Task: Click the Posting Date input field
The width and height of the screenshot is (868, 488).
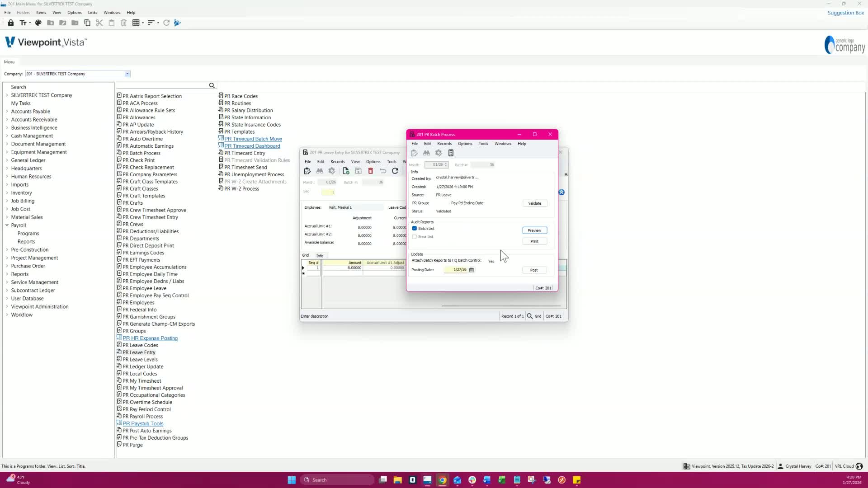Action: [456, 270]
